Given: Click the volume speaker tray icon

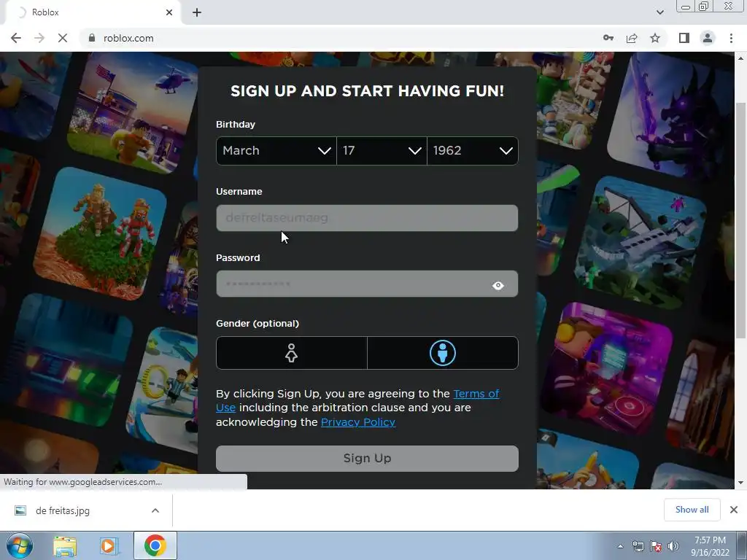Looking at the screenshot, I should 673,546.
